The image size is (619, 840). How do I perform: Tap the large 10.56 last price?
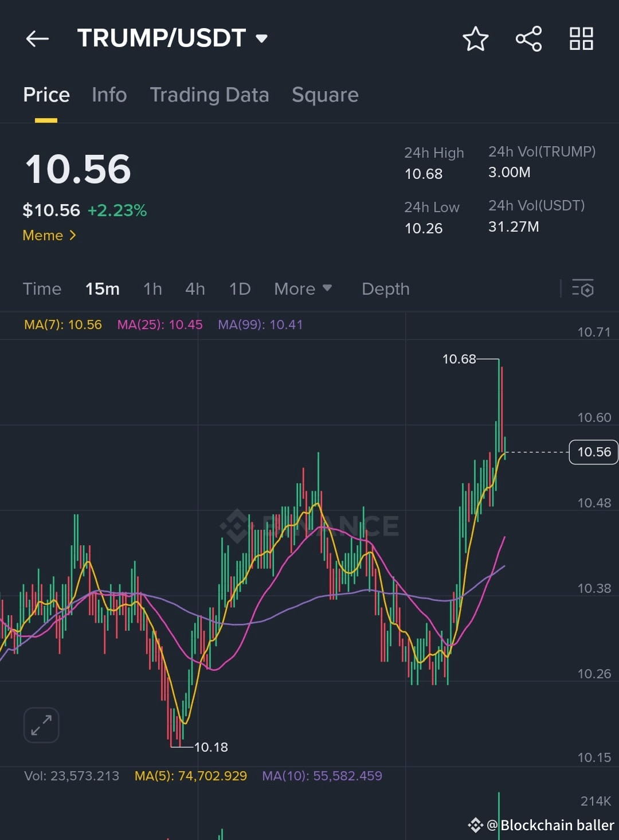[78, 169]
